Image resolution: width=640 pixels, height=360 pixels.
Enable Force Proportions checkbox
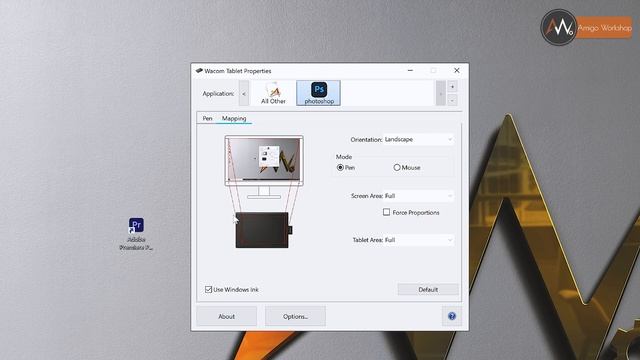tap(387, 212)
